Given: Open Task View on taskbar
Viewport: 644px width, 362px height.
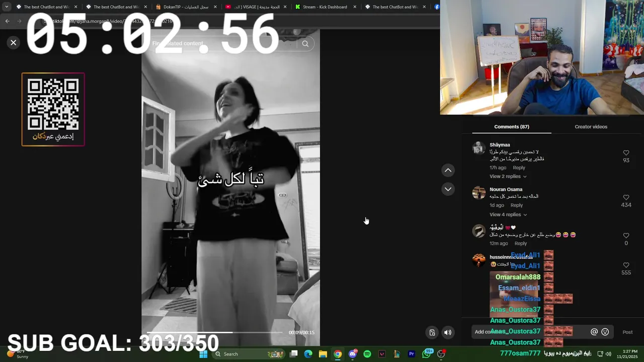Looking at the screenshot, I should pos(294,354).
